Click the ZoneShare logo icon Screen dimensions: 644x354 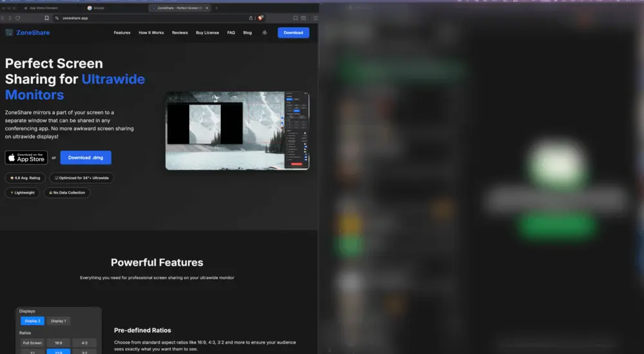click(x=9, y=32)
